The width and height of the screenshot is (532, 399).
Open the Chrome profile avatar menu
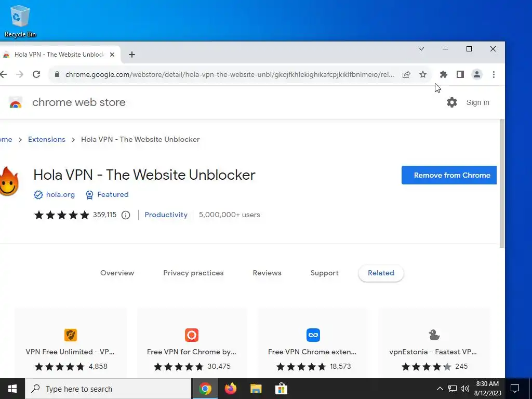point(477,74)
